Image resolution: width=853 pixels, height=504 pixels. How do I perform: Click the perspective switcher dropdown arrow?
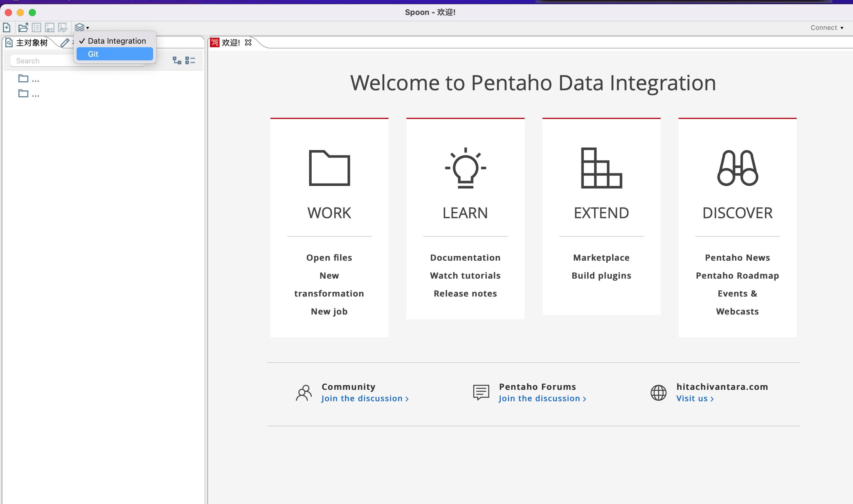click(88, 28)
